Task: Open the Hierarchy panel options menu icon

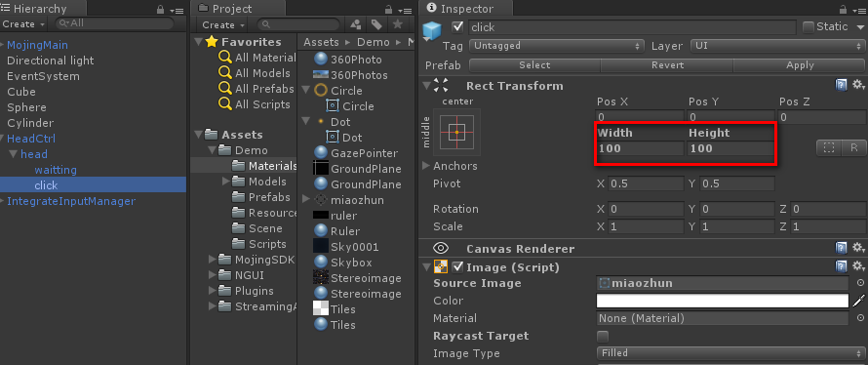Action: (177, 11)
